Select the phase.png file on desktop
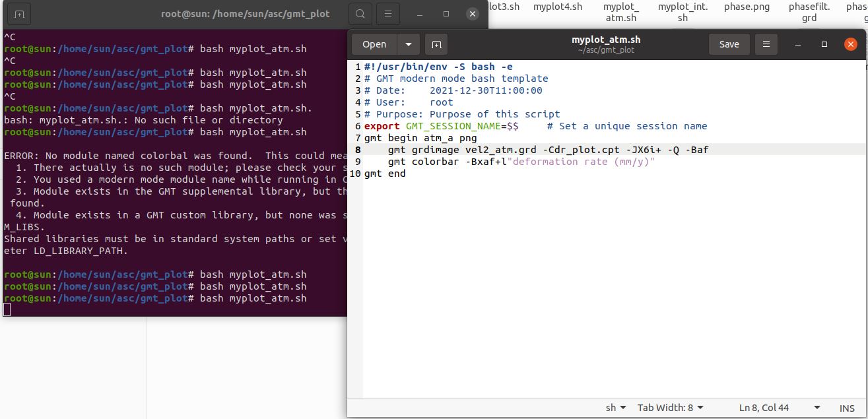 747,7
